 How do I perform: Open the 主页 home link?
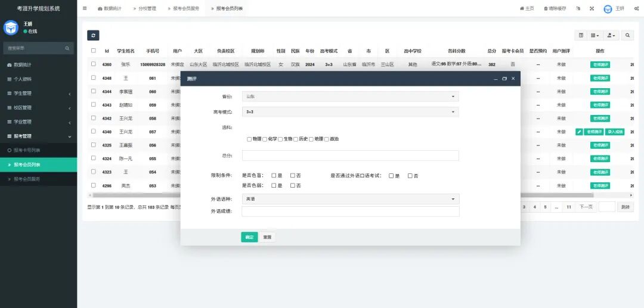click(527, 8)
